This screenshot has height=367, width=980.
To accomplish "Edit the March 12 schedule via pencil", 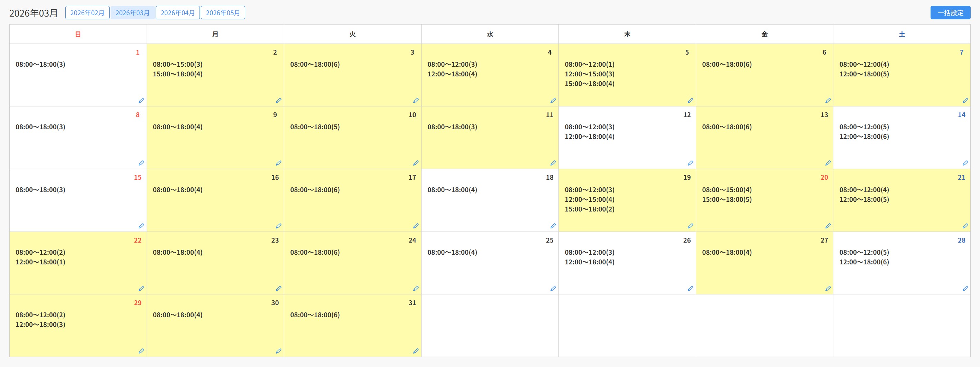I will (x=690, y=163).
